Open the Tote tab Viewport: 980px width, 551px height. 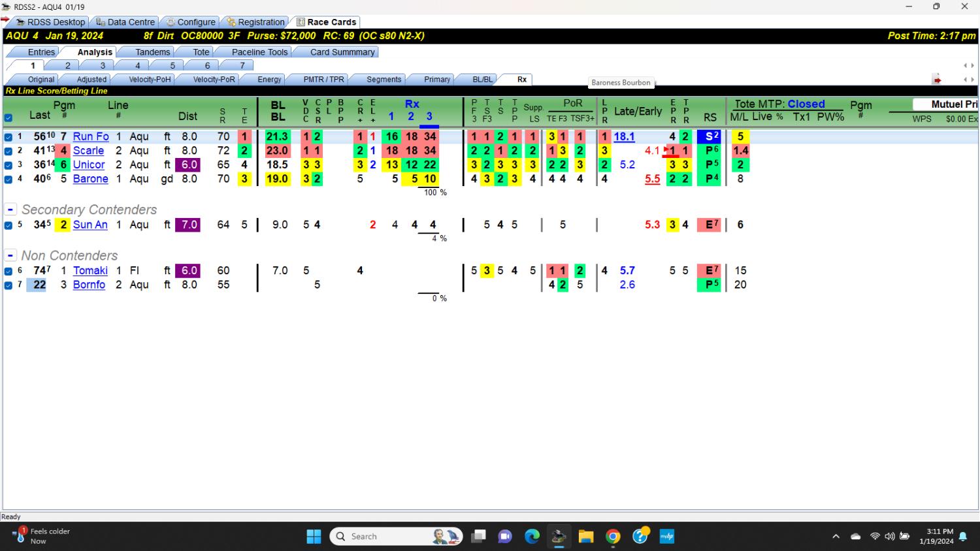[x=201, y=52]
